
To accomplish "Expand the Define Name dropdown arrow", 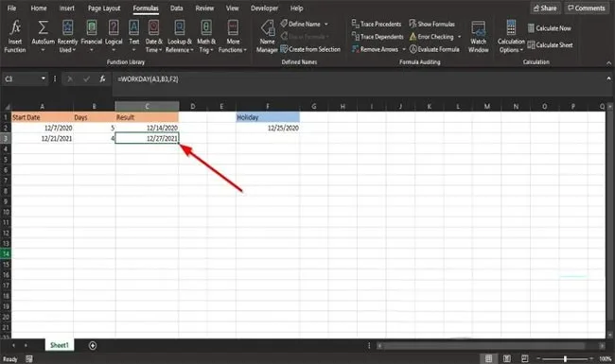I will 325,24.
